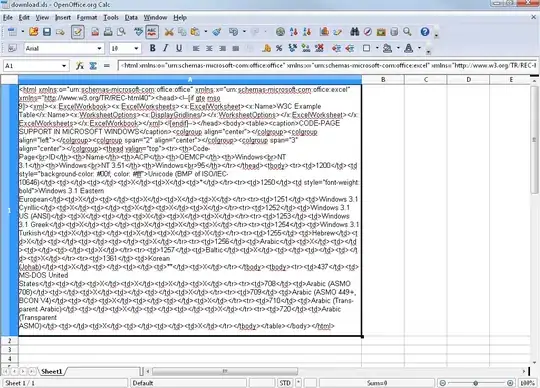Decrease cell indent
The width and height of the screenshot is (540, 388).
[x=336, y=48]
